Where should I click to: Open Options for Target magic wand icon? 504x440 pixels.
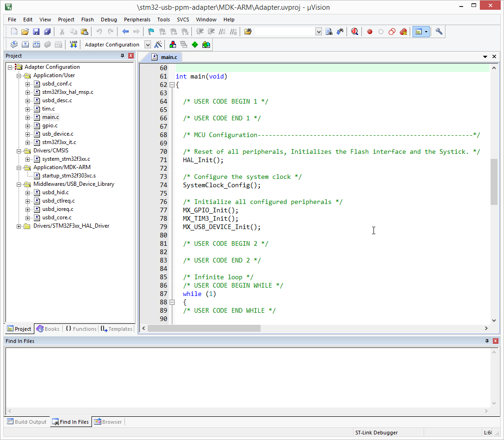158,45
